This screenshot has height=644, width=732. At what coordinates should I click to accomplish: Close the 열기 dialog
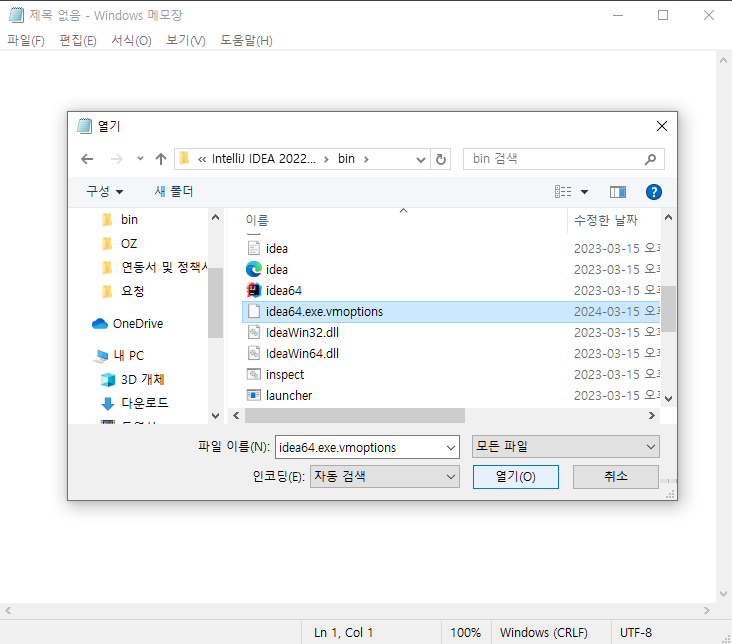(662, 126)
